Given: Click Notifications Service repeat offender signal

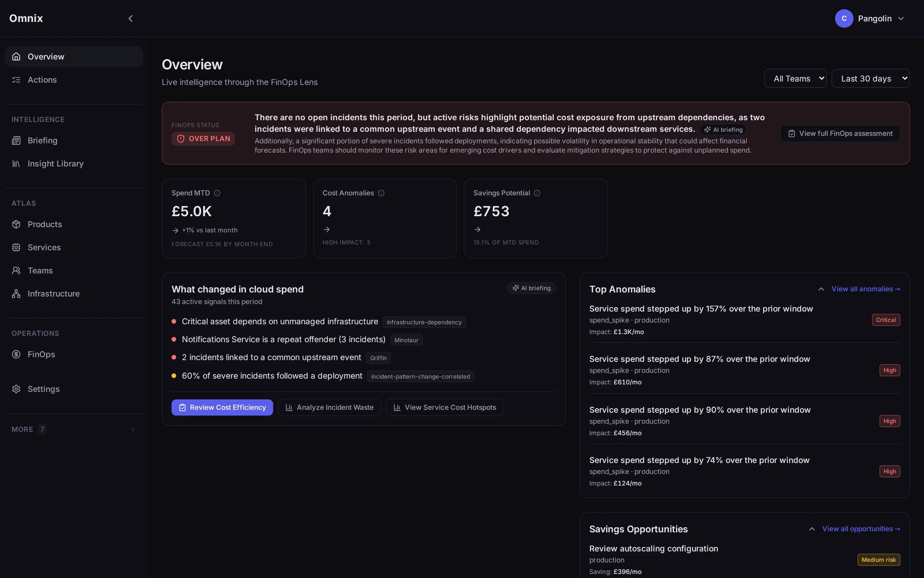Looking at the screenshot, I should click(284, 340).
